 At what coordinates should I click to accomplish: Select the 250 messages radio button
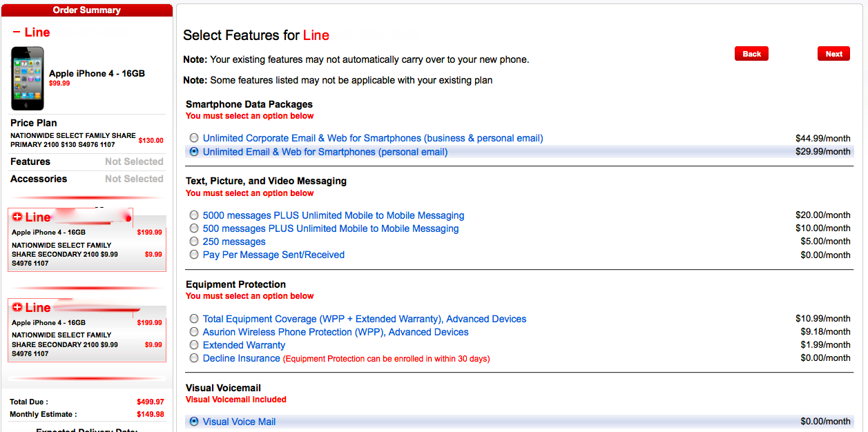pos(194,242)
